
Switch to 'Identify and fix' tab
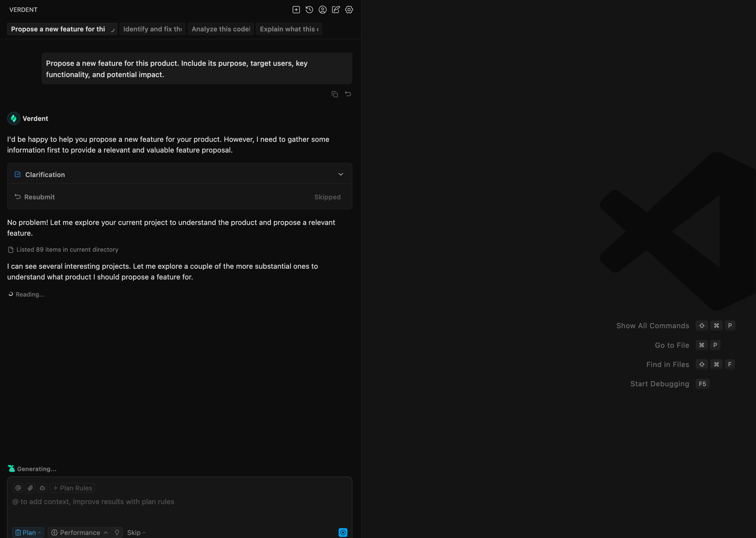point(153,29)
